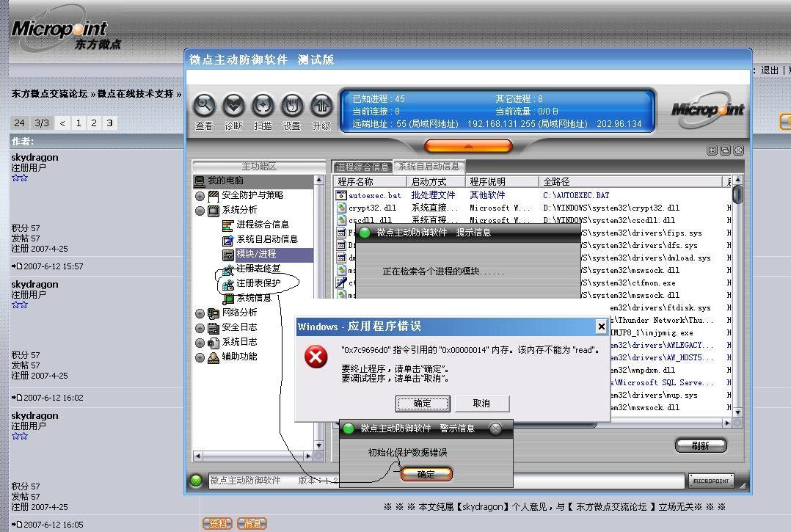This screenshot has height=532, width=791.
Task: Sort by the 程序说明 column header
Action: click(501, 181)
